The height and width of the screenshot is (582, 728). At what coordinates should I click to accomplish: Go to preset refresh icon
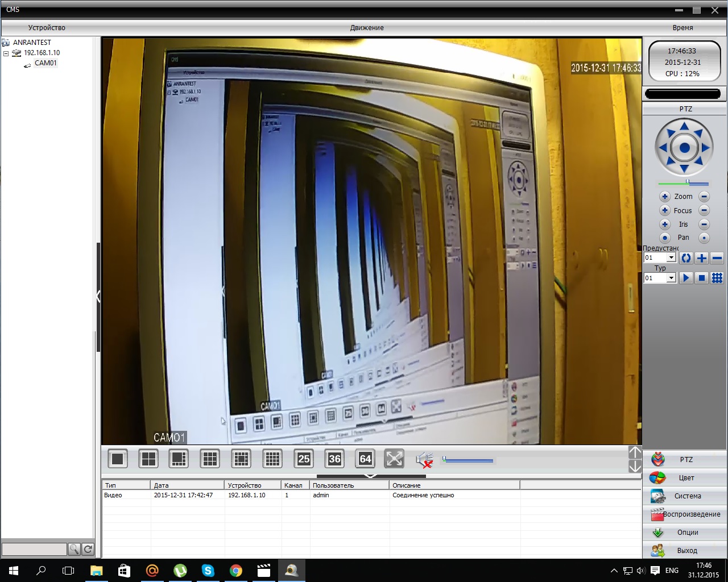click(686, 258)
